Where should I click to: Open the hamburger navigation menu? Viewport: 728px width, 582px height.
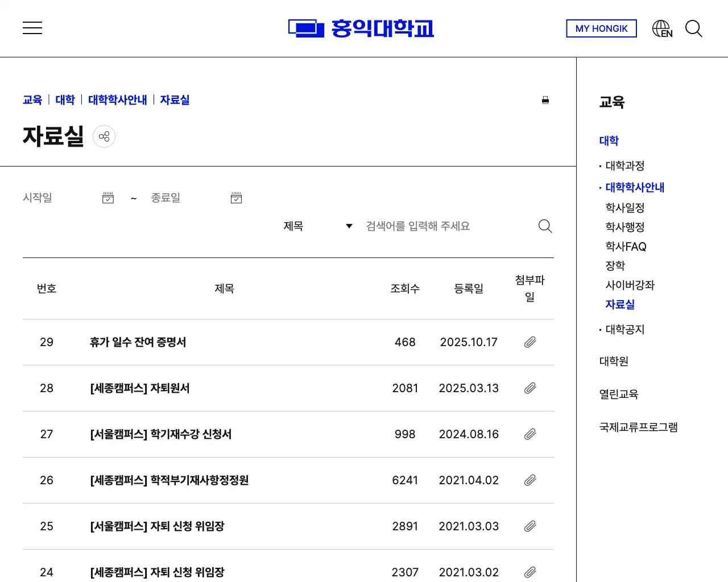pyautogui.click(x=32, y=28)
